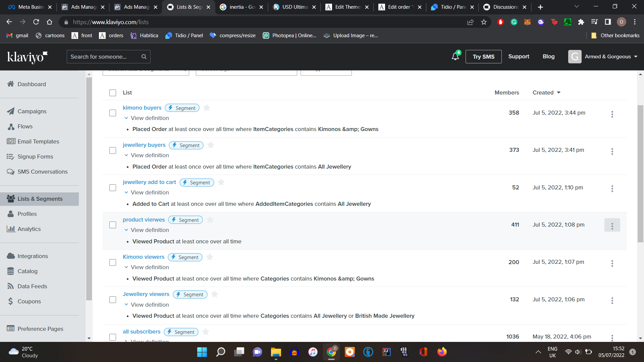Star the jewellery buyers segment
This screenshot has width=644, height=362.
[x=211, y=145]
